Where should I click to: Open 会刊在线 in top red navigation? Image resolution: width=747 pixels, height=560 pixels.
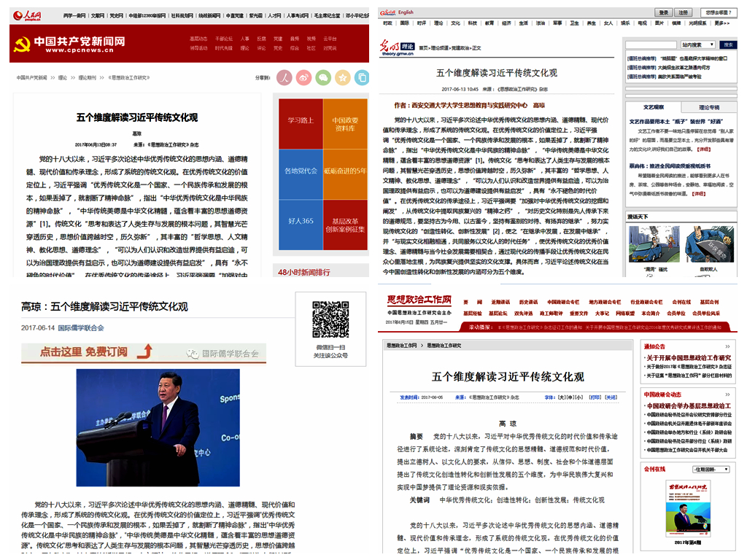coord(681,302)
